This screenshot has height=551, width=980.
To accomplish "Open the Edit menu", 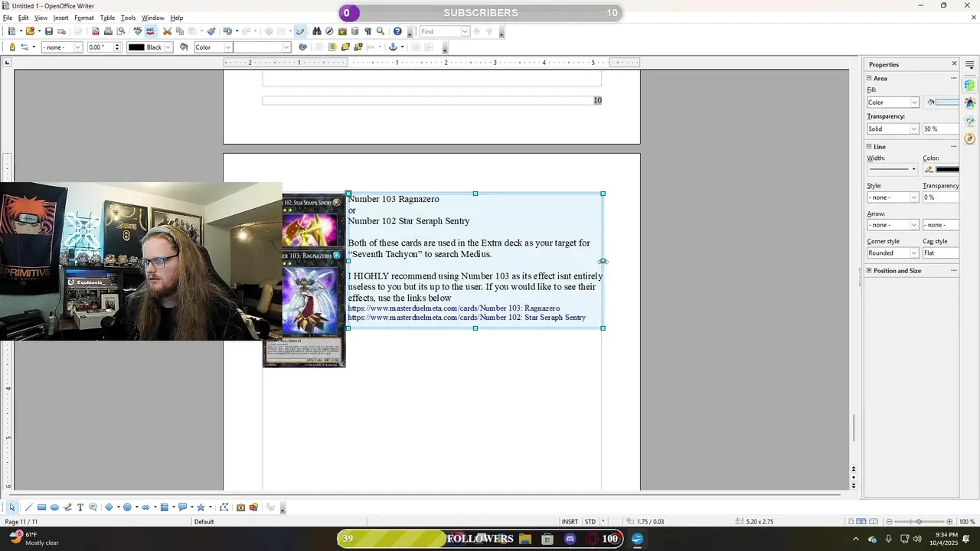I will pyautogui.click(x=24, y=18).
